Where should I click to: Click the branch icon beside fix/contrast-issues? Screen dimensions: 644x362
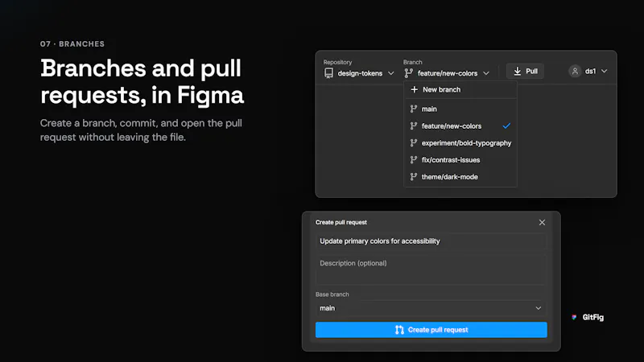click(x=414, y=159)
